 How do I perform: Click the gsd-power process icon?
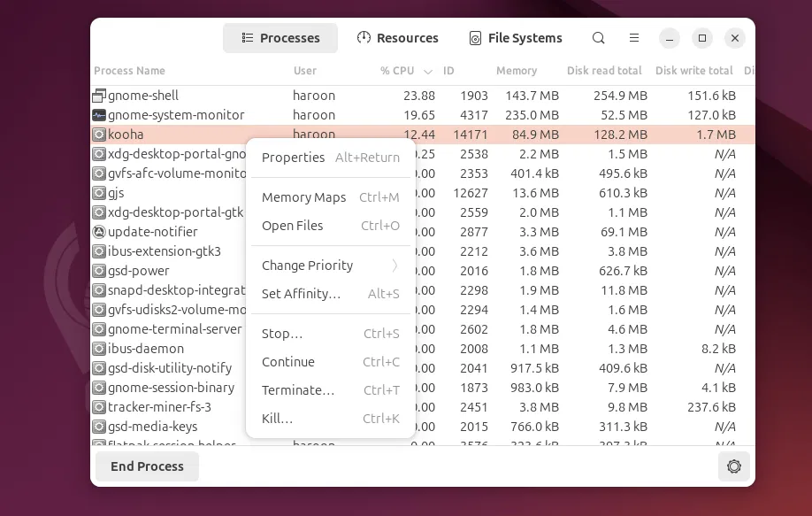(99, 270)
